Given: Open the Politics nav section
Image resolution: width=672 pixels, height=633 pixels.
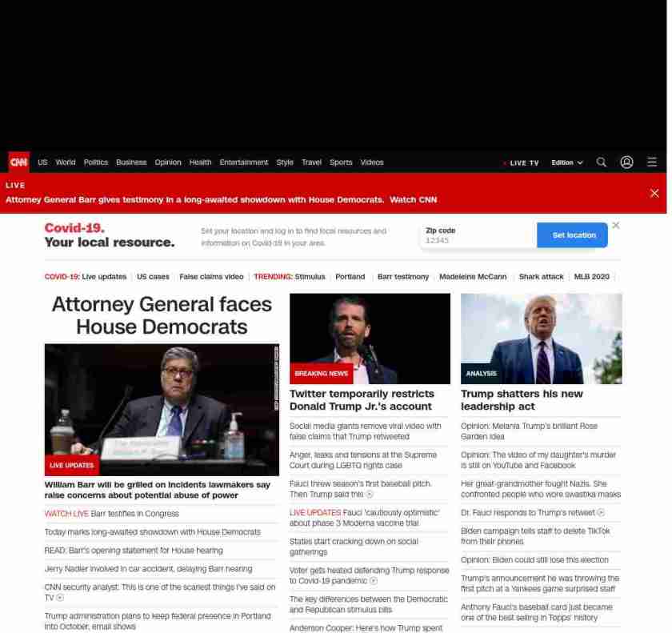Looking at the screenshot, I should click(95, 162).
